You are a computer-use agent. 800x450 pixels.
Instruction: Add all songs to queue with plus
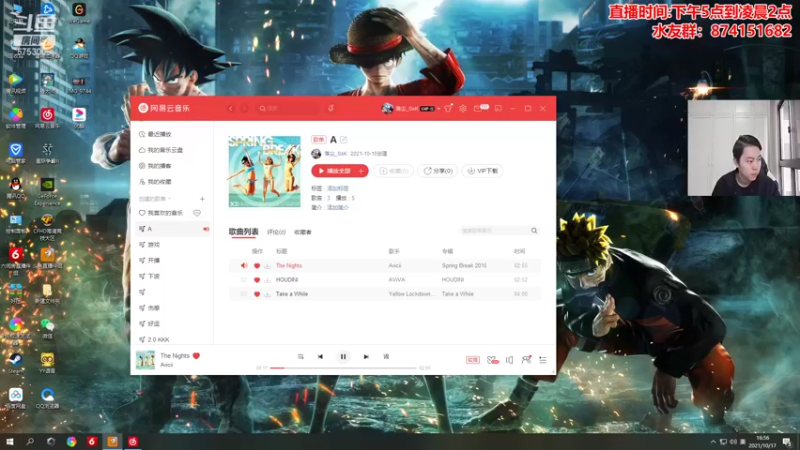pyautogui.click(x=361, y=171)
